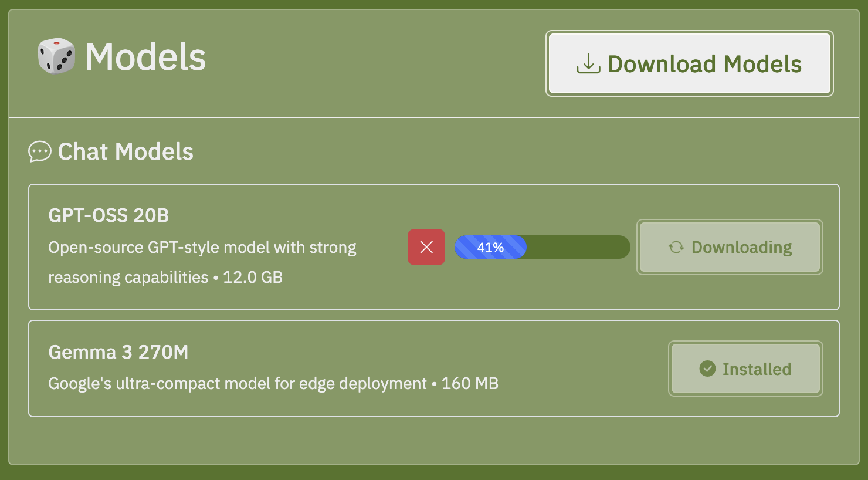Screen dimensions: 868x480
Task: Expand the GPT-OSS 20B model card
Action: point(434,247)
